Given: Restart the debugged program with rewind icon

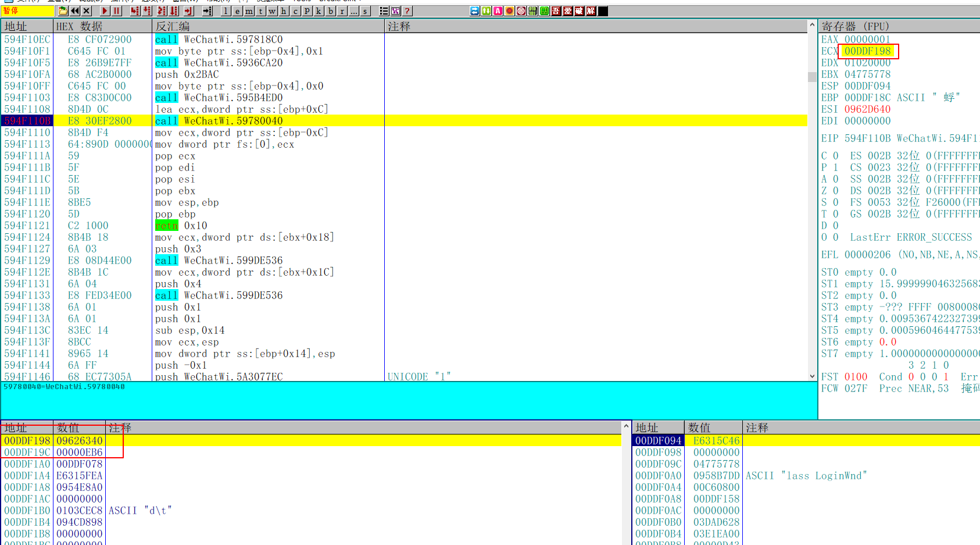Looking at the screenshot, I should [75, 11].
